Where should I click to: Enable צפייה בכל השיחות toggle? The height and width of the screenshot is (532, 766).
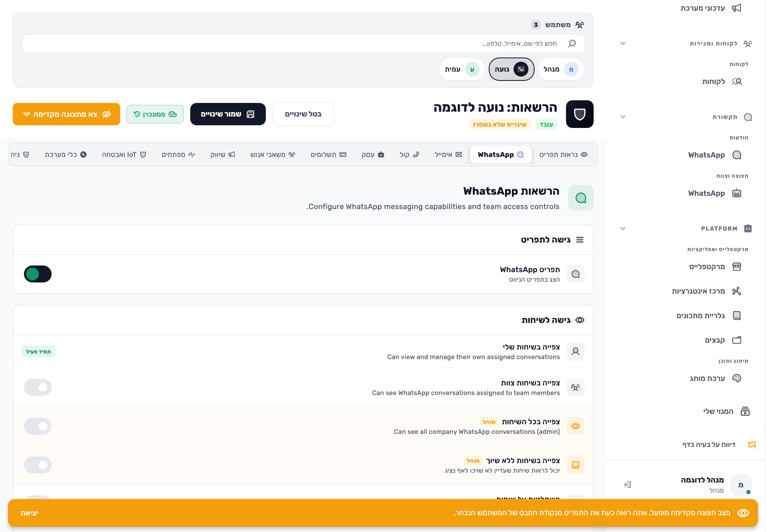click(38, 426)
